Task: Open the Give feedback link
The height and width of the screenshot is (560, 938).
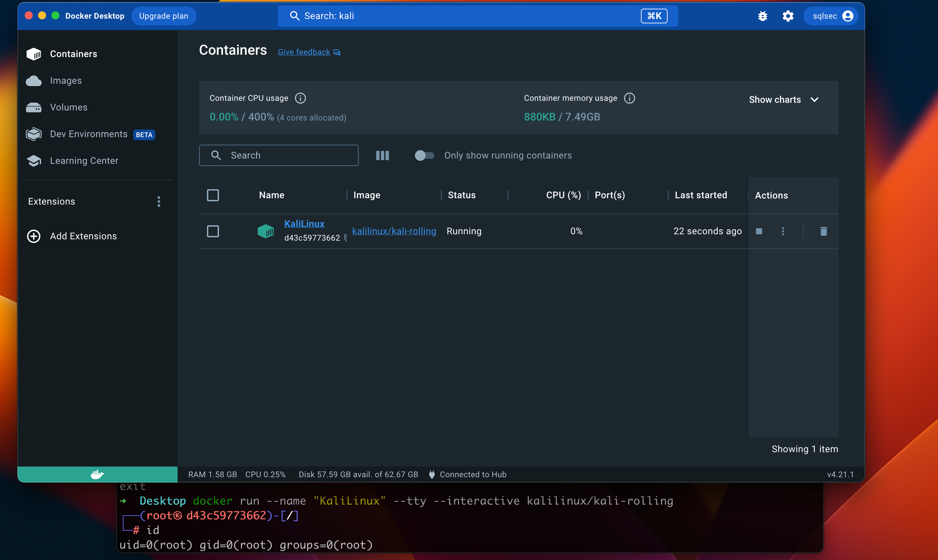Action: pos(309,52)
